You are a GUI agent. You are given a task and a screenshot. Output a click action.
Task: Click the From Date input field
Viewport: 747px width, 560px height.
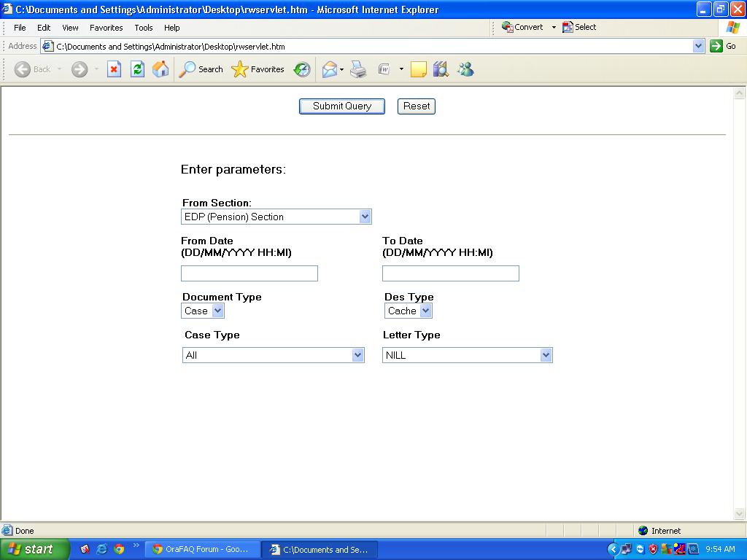249,273
